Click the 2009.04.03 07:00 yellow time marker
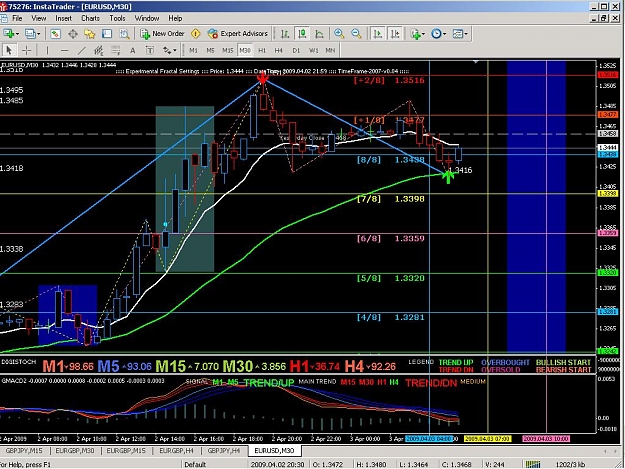The height and width of the screenshot is (469, 625). coord(487,439)
